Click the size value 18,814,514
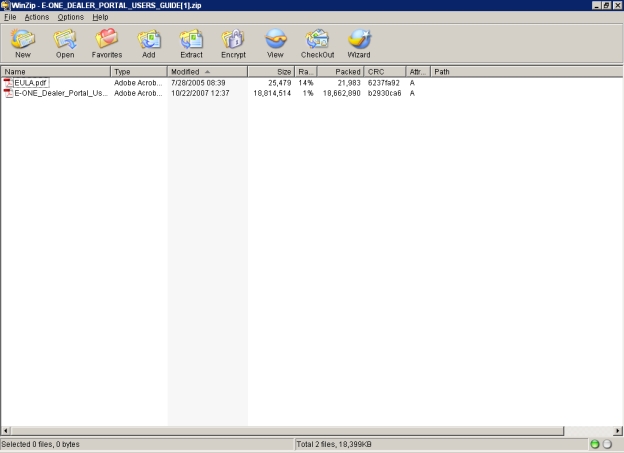This screenshot has width=624, height=453. 272,93
